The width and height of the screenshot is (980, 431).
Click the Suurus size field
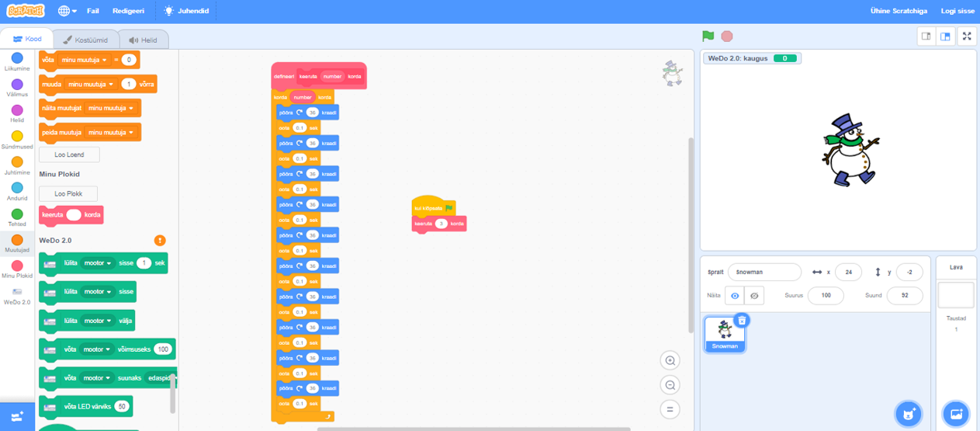pyautogui.click(x=826, y=296)
